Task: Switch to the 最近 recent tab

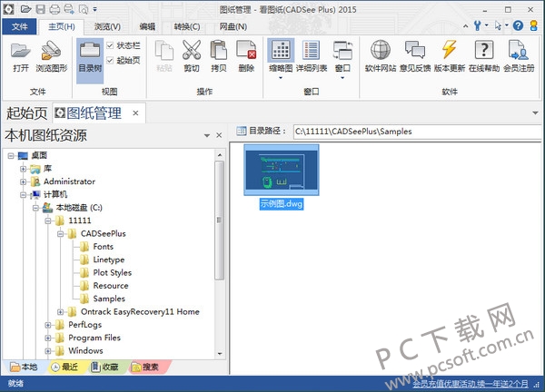Action: click(65, 367)
